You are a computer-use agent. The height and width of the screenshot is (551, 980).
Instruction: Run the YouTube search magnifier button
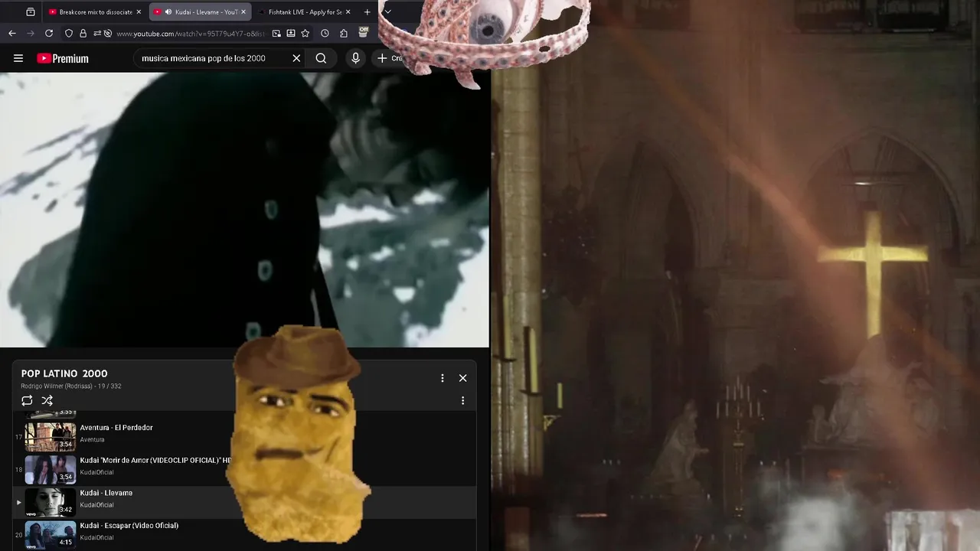pyautogui.click(x=321, y=58)
